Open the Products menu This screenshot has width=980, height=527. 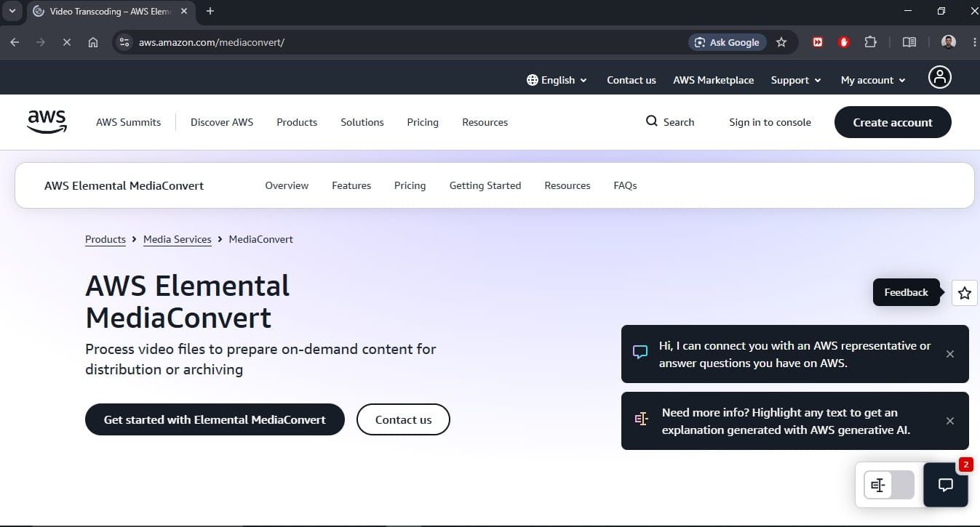coord(297,122)
